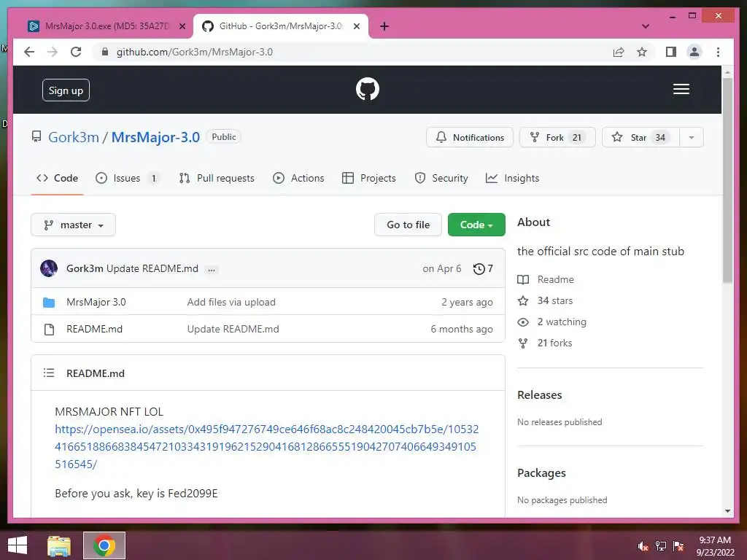Click the browser forward arrow
Viewport: 747px width, 560px height.
(x=53, y=52)
